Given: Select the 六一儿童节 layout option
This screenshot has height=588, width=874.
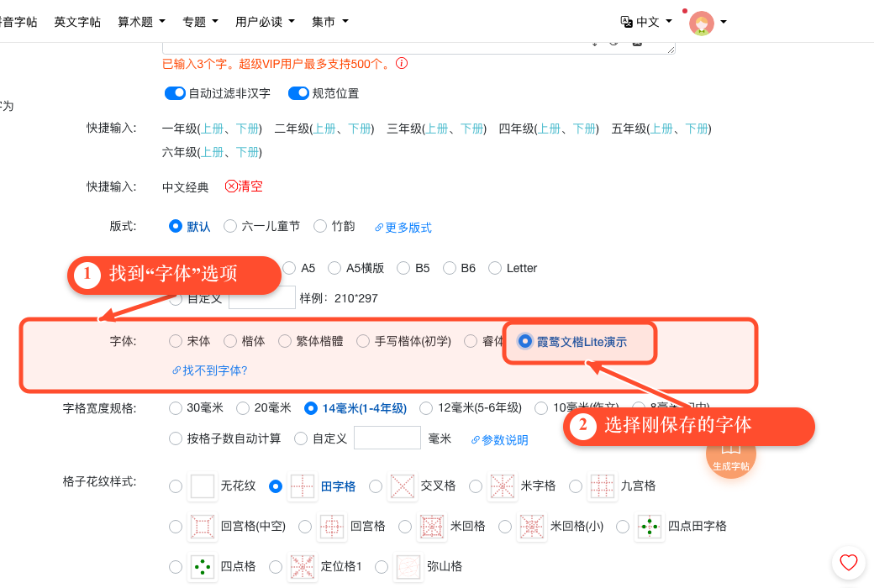Looking at the screenshot, I should click(x=229, y=226).
